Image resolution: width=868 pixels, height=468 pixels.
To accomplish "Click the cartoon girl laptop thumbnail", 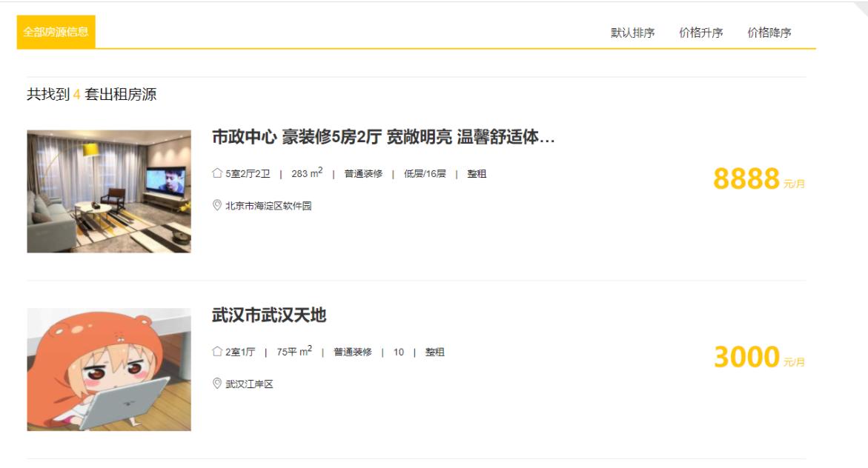I will 109,370.
